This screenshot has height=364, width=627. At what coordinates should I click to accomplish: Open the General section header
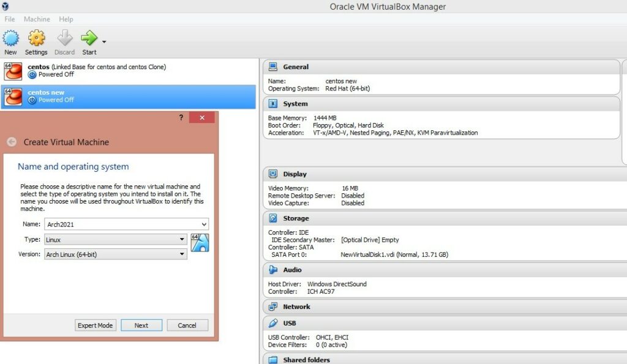pyautogui.click(x=441, y=67)
